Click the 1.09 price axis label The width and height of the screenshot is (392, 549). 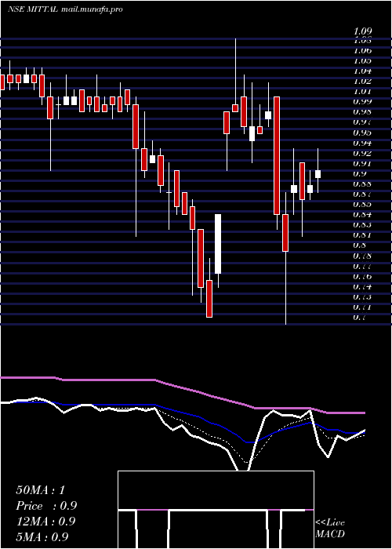pos(362,31)
